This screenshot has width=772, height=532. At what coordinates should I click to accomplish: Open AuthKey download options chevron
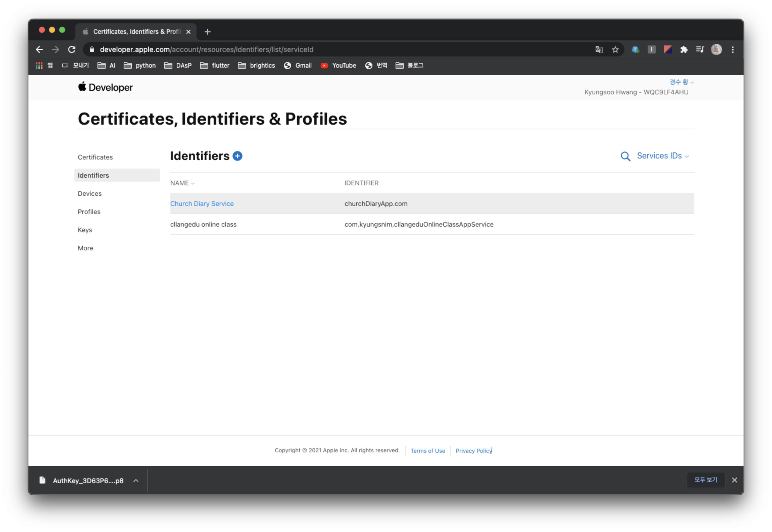coord(136,480)
